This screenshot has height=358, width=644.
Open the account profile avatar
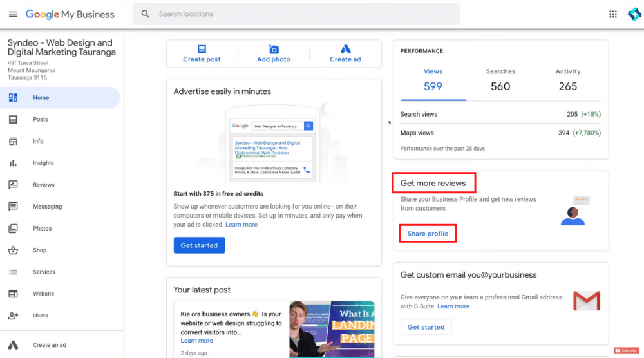[x=634, y=14]
